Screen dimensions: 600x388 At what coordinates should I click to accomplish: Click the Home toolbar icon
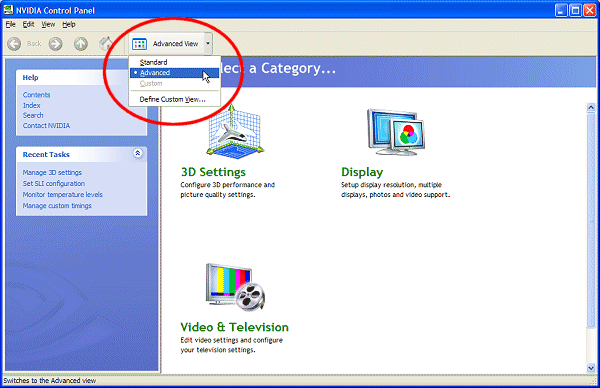click(x=106, y=44)
